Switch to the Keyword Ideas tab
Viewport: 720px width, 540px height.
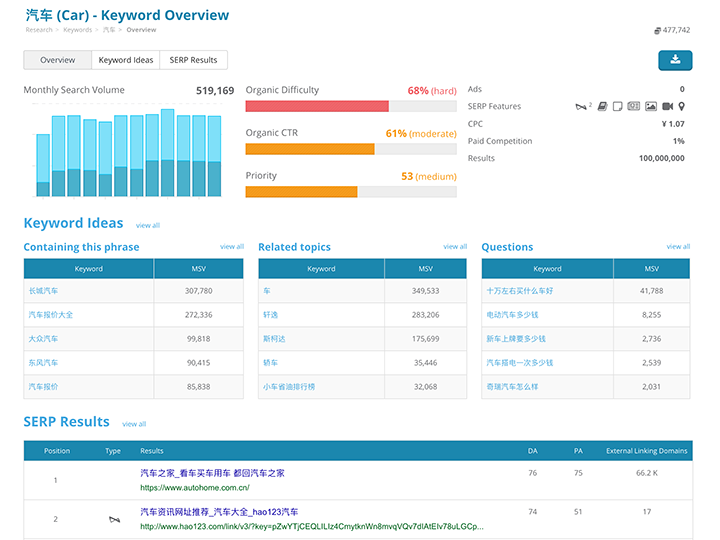[126, 60]
